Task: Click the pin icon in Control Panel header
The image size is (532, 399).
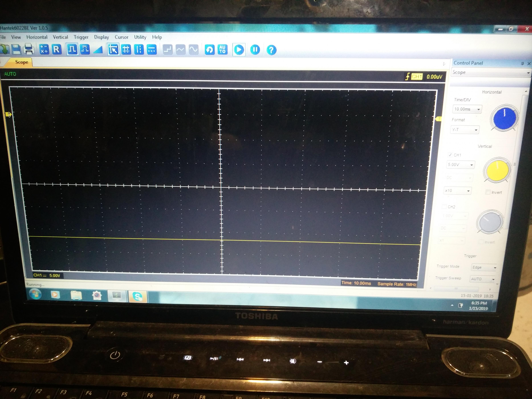Action: (522, 64)
